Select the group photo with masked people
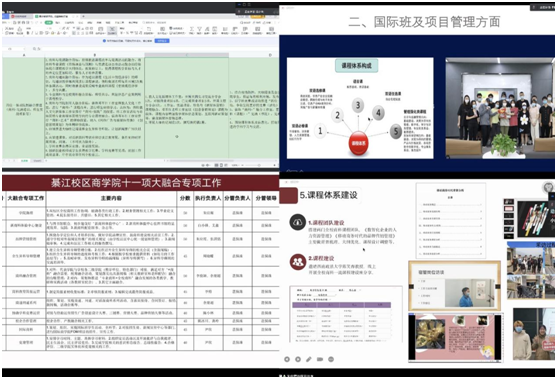Image resolution: width=557 pixels, height=379 pixels. tap(500, 108)
